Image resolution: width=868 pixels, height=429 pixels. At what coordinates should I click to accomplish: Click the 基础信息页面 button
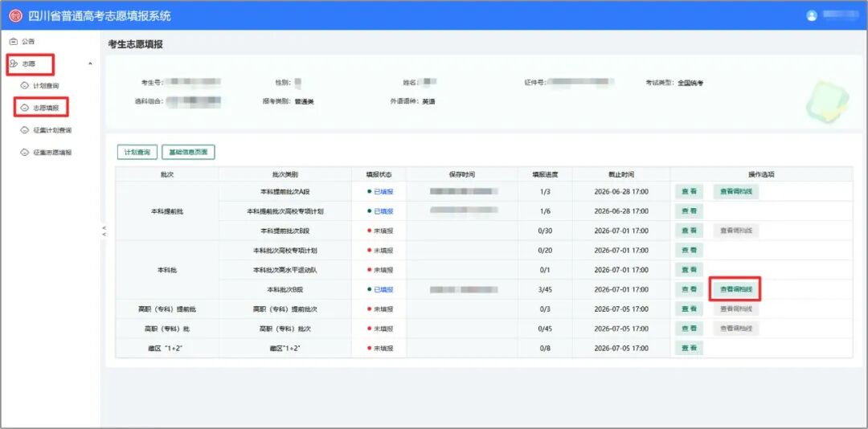pos(188,152)
